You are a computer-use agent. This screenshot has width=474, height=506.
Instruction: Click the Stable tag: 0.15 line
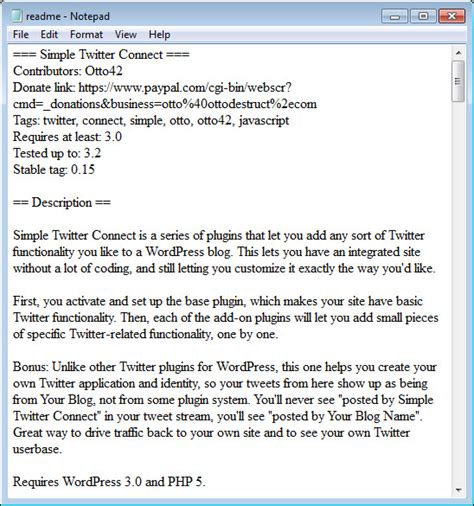54,169
